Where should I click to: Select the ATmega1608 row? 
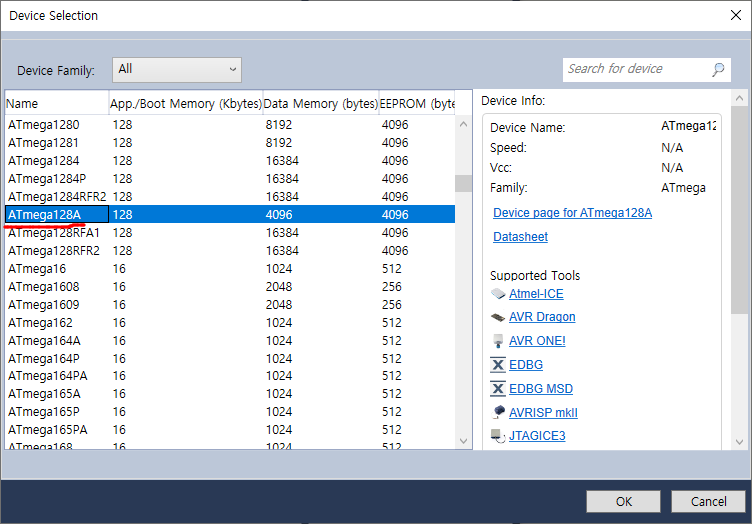pyautogui.click(x=230, y=287)
